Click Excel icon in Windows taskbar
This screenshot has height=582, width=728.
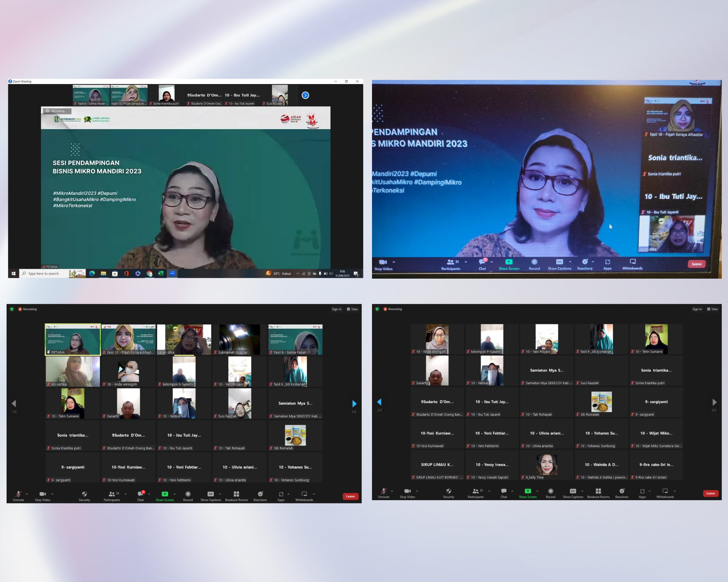[x=161, y=274]
